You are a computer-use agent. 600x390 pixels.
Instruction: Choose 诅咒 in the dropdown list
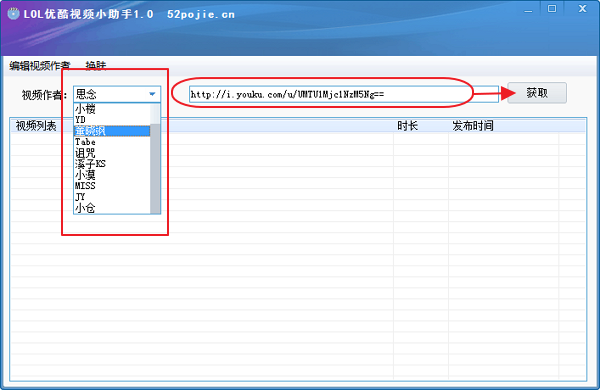click(112, 153)
